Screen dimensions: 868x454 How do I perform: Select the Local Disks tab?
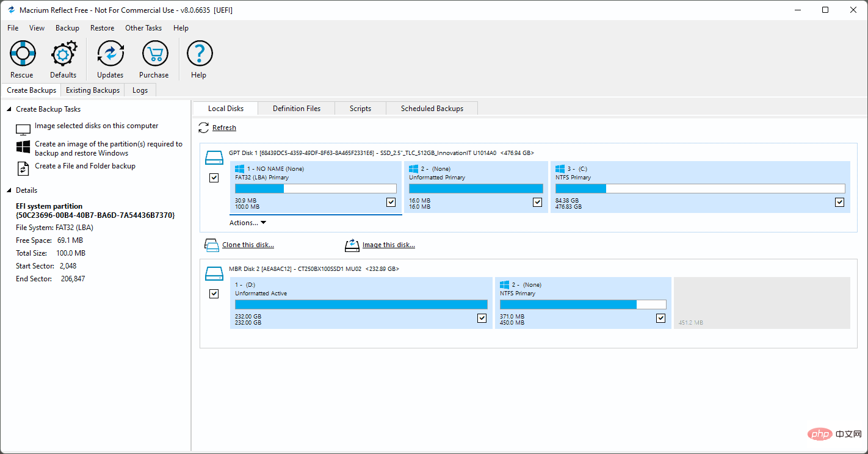point(226,109)
